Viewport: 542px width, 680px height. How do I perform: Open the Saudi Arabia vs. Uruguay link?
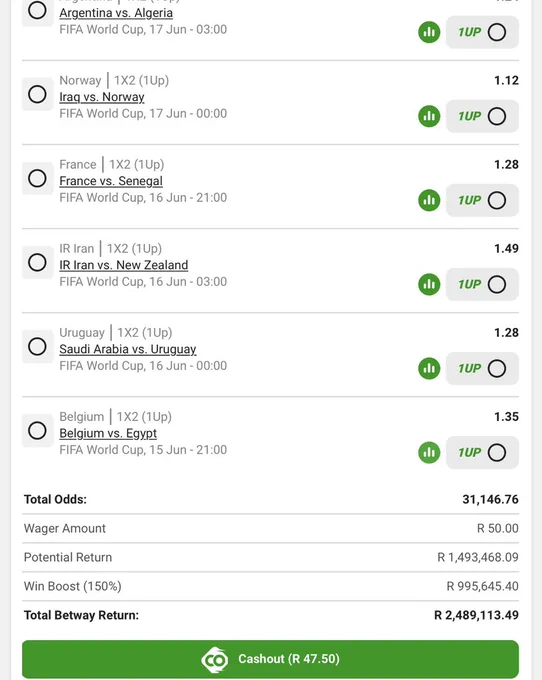[128, 349]
